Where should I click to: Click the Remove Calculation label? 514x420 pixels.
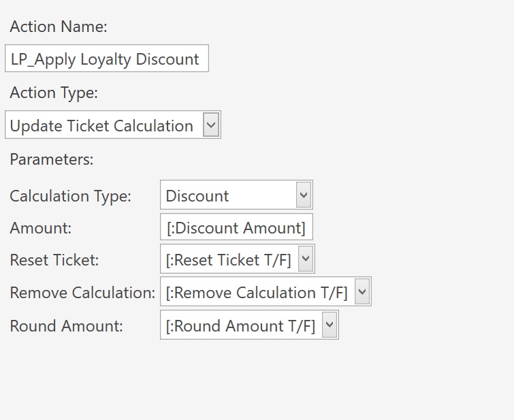(82, 293)
